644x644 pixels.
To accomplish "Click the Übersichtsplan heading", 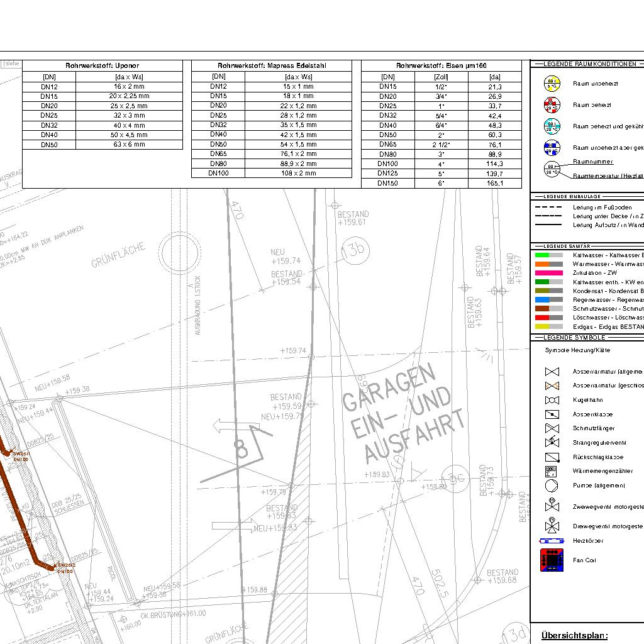I will 574,636.
